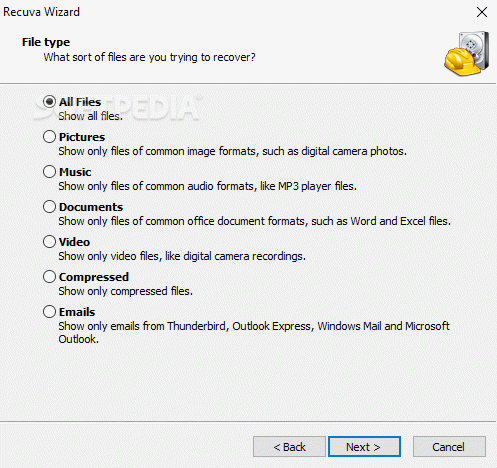Click the Word and Excel files description
Screen dimensions: 497x468
pos(255,221)
